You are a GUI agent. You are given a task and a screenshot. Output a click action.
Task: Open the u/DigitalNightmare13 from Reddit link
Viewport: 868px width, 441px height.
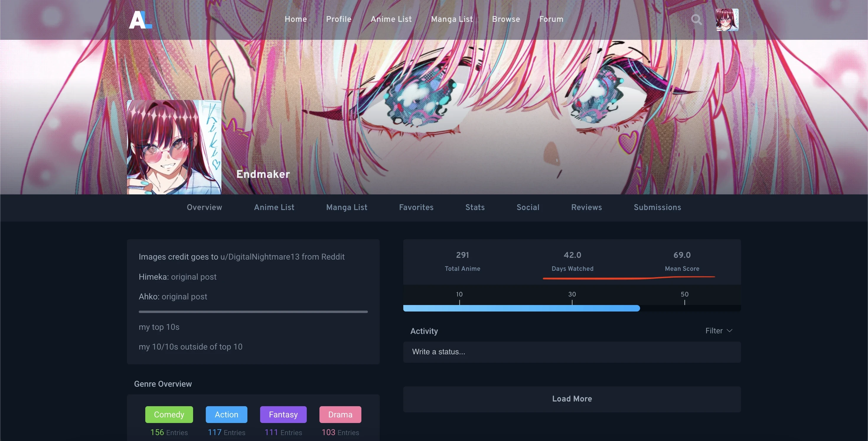[282, 257]
